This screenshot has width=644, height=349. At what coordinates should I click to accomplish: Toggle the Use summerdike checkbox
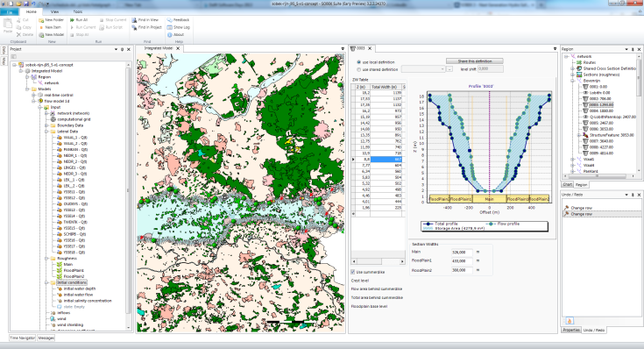tap(353, 272)
